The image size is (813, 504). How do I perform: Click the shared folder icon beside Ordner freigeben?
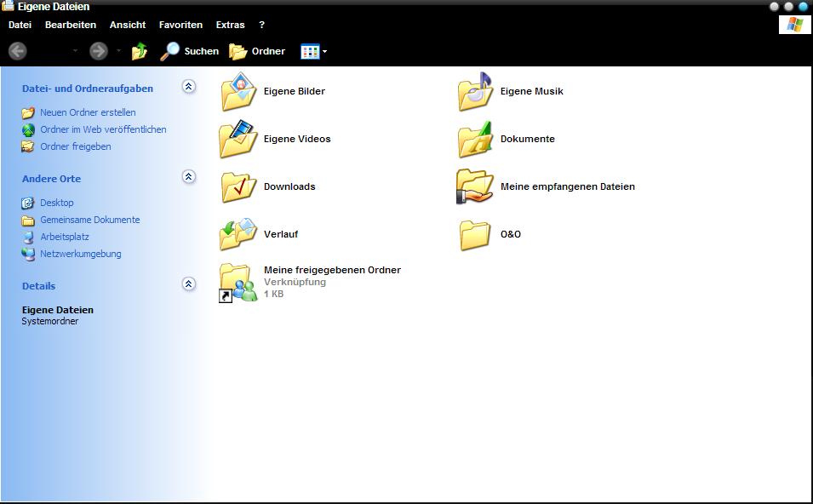[x=28, y=146]
